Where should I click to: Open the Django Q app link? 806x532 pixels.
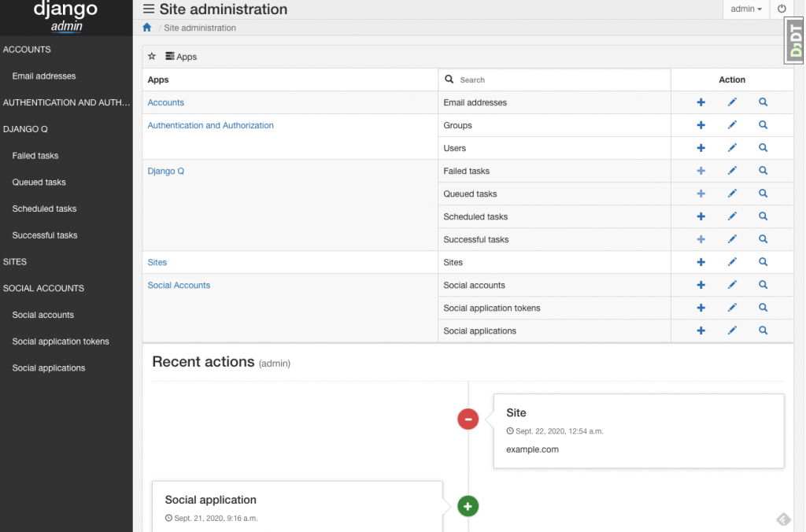(165, 171)
